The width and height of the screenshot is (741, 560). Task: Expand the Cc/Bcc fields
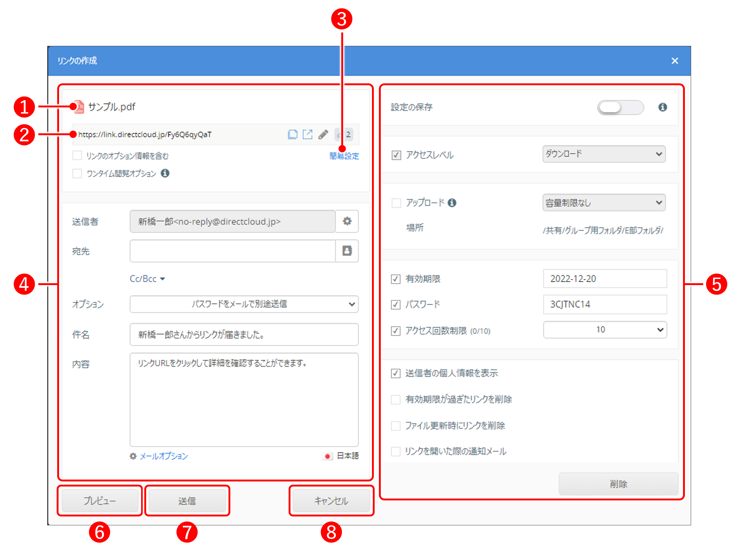pos(148,279)
